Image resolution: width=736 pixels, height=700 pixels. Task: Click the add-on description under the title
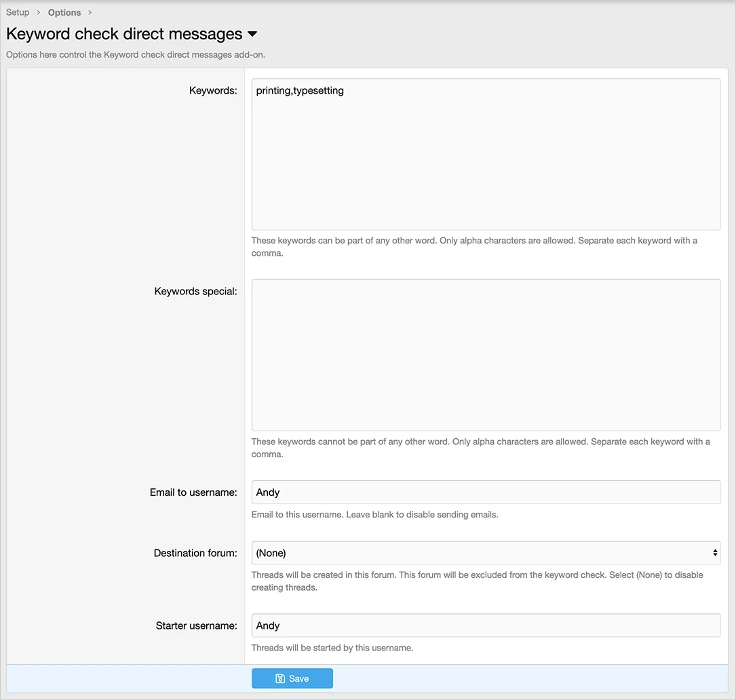(x=136, y=54)
